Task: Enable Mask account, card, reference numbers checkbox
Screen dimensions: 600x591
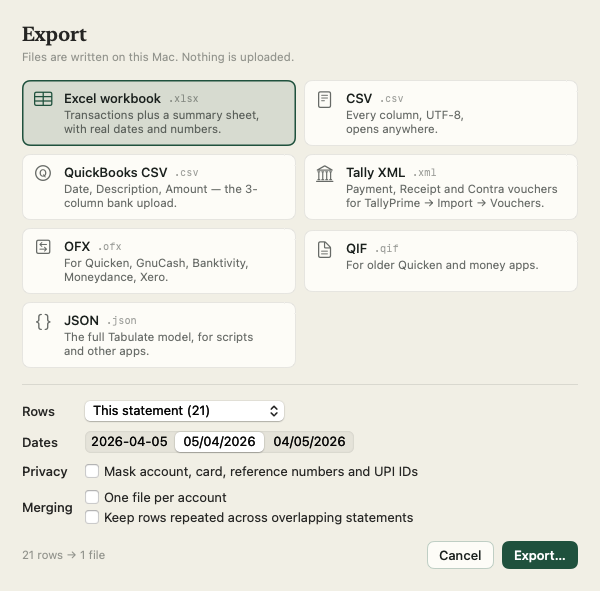Action: 92,471
